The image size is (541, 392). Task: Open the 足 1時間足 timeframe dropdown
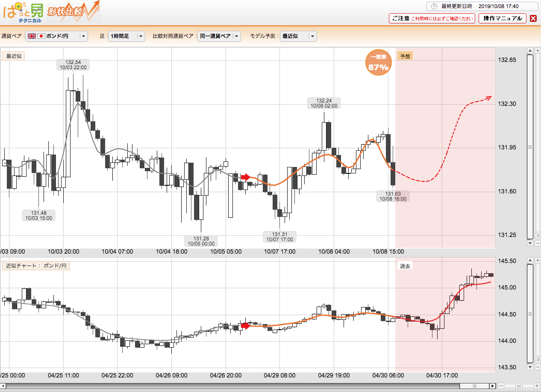tap(126, 36)
